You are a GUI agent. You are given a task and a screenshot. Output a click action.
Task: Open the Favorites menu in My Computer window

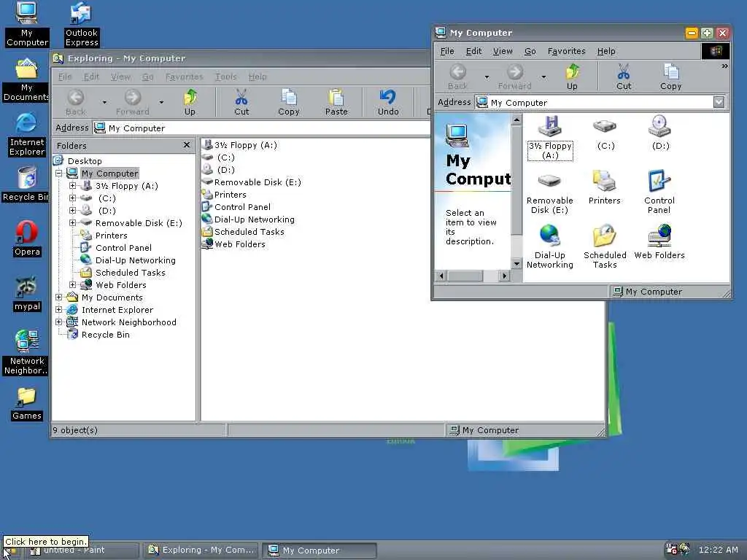(x=566, y=51)
